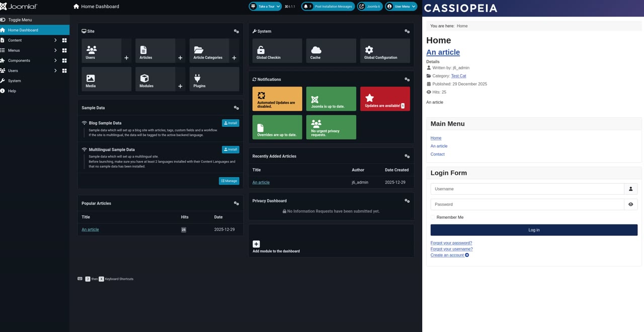Click Create an account link
Viewport: 644px width, 332px height.
[450, 255]
